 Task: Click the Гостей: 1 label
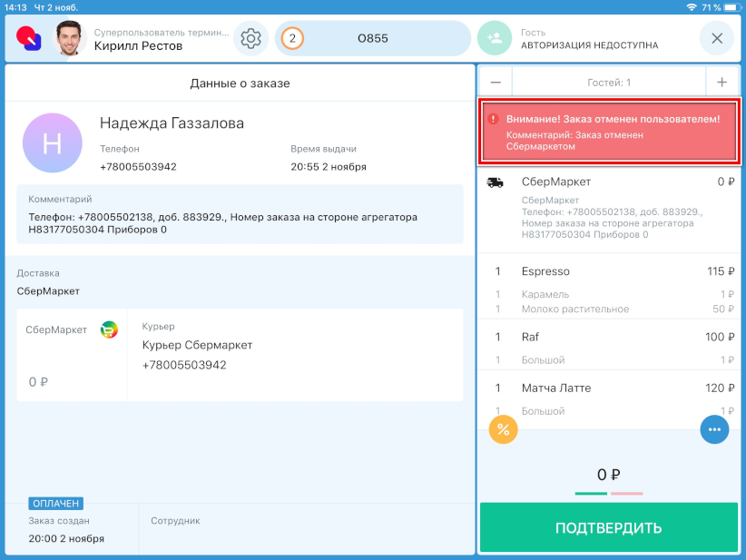pos(609,83)
